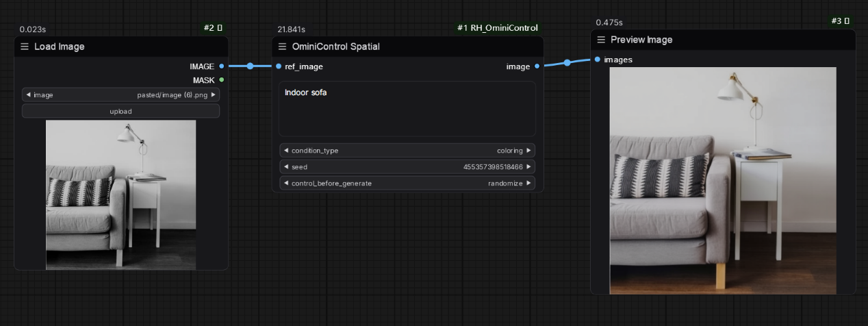Click the blue IMAGE output connector

coord(221,66)
